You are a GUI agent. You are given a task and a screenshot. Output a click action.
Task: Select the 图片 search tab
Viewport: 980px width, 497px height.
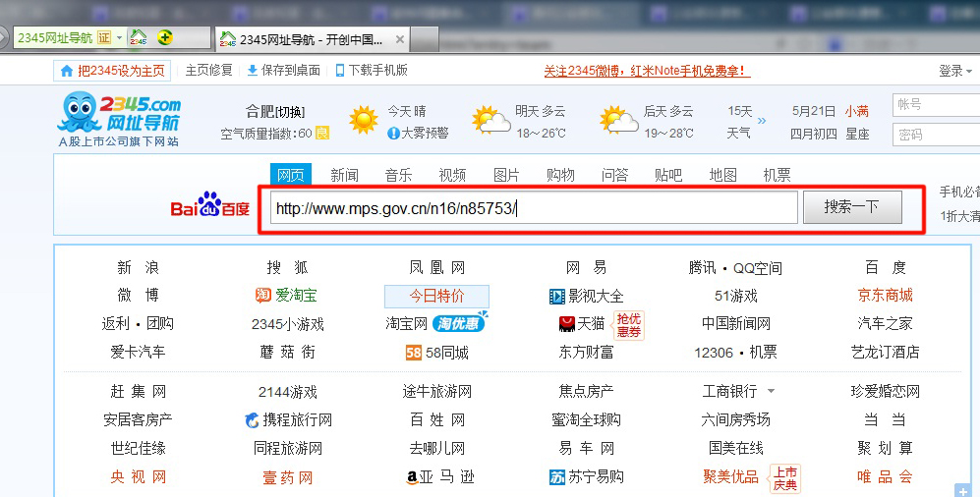click(x=506, y=175)
